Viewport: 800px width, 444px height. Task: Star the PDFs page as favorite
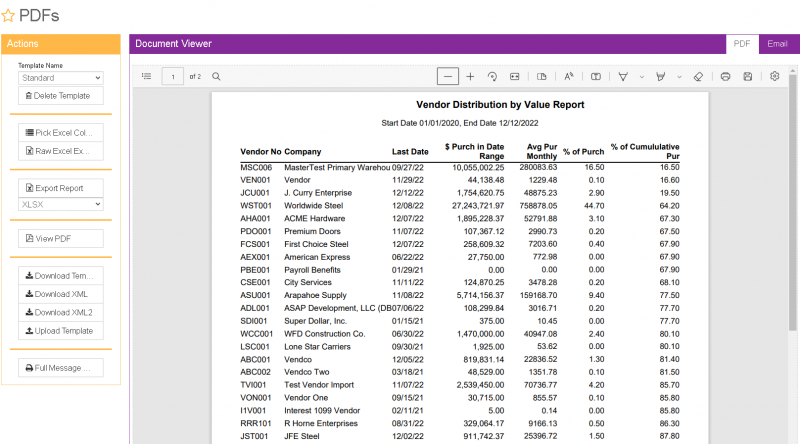coord(8,15)
